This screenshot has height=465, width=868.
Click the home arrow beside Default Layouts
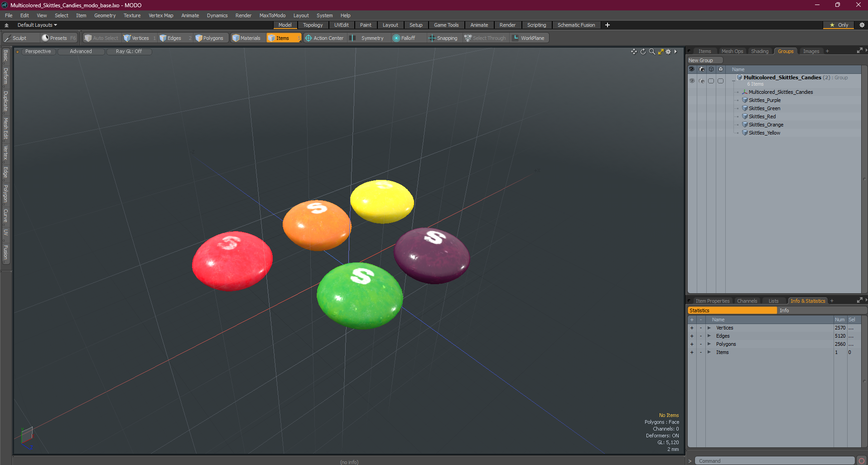(6, 25)
